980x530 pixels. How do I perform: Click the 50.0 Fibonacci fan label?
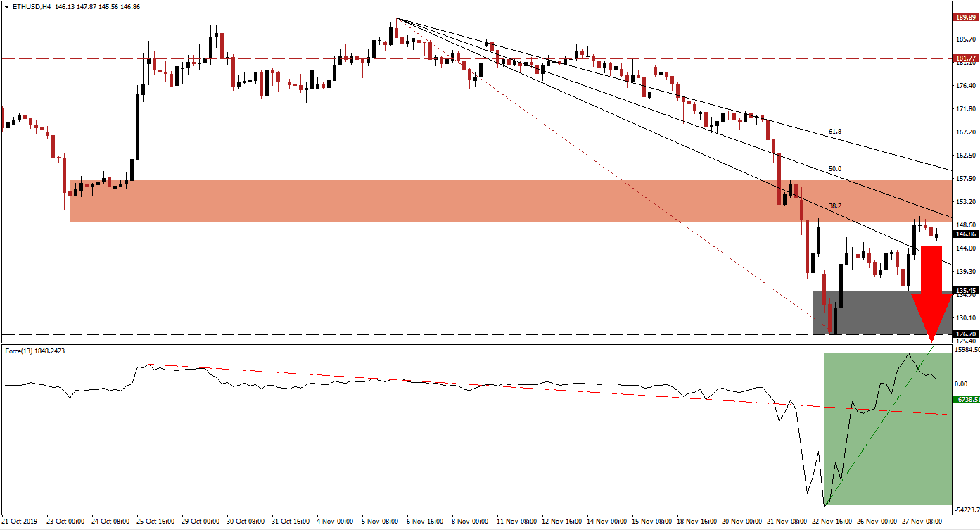(x=834, y=169)
